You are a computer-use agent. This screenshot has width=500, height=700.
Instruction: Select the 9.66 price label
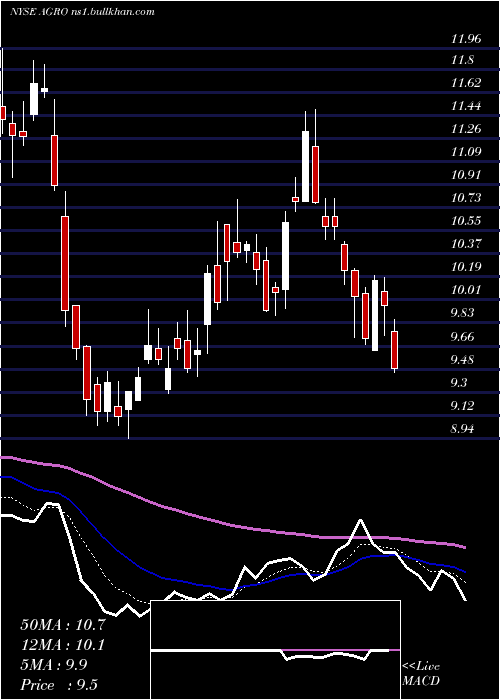click(x=463, y=337)
